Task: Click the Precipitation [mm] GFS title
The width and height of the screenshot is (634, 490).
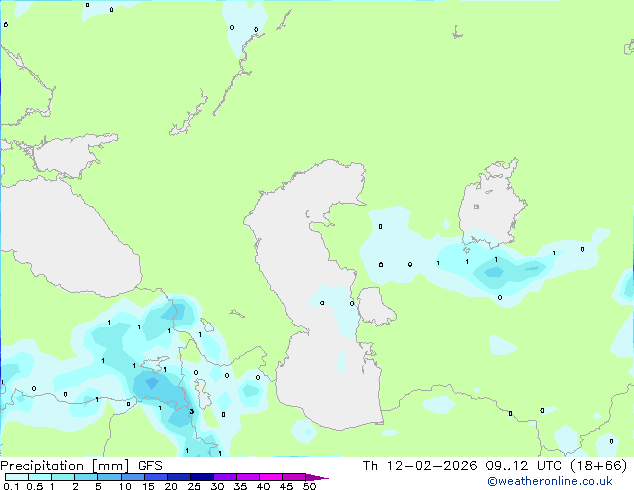Action: click(x=81, y=466)
